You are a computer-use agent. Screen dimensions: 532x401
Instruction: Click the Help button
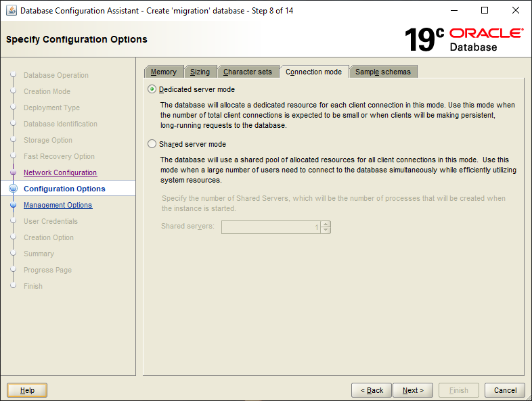27,390
